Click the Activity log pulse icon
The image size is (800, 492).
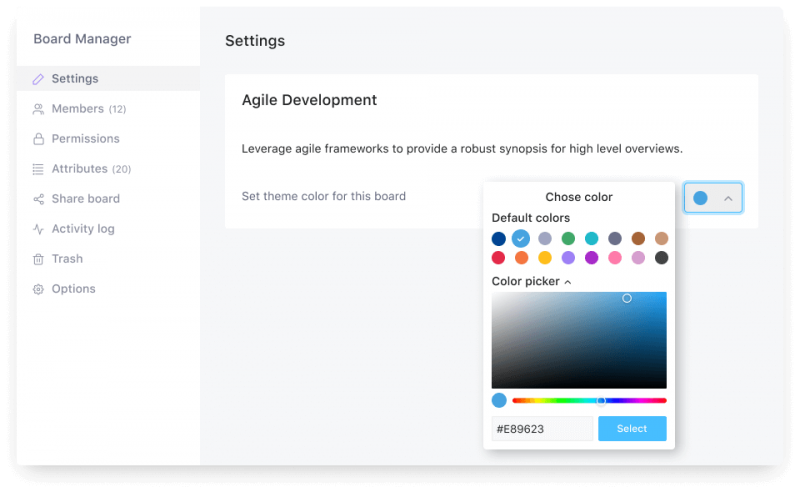pyautogui.click(x=38, y=229)
